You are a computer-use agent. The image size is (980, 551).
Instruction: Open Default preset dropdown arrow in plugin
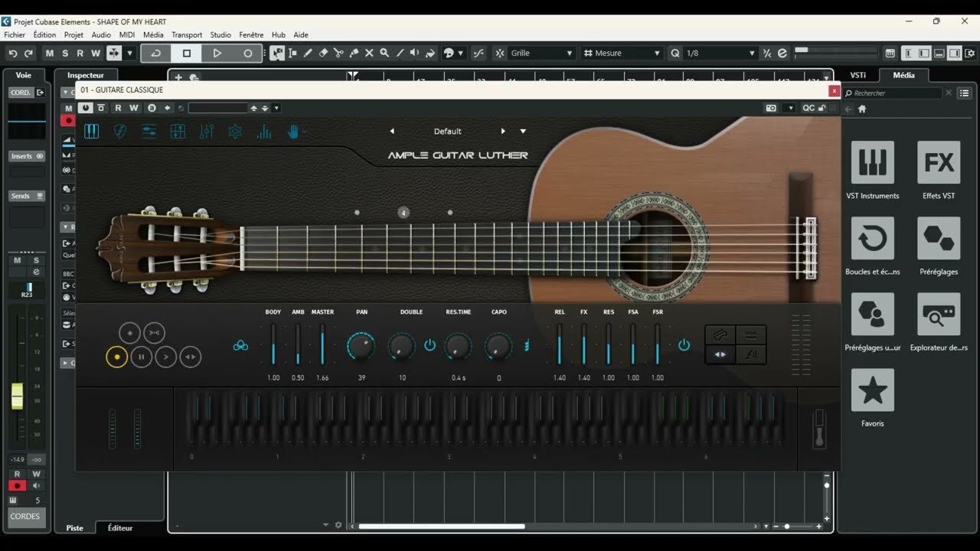(523, 132)
